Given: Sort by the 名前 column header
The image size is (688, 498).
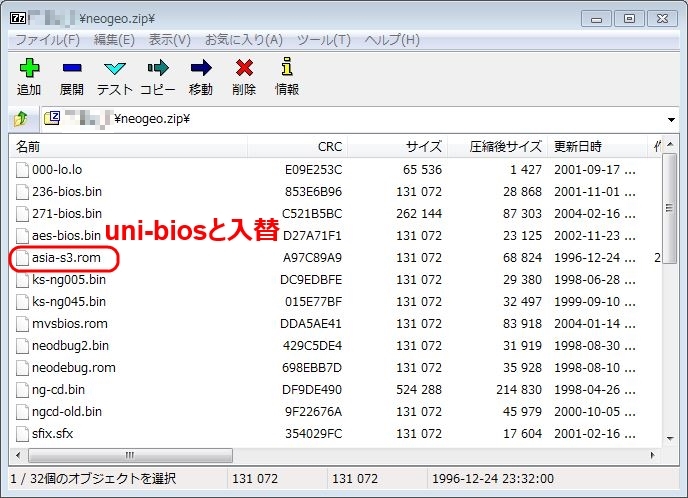Looking at the screenshot, I should [128, 147].
